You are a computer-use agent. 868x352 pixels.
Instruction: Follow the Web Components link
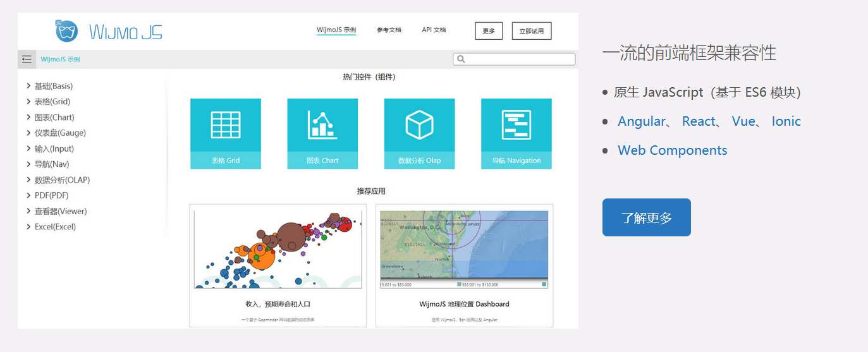[x=672, y=150]
